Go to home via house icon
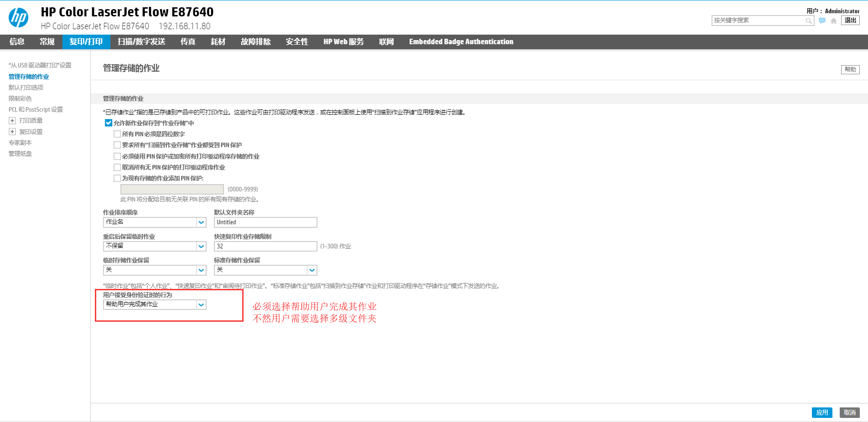 pos(833,21)
